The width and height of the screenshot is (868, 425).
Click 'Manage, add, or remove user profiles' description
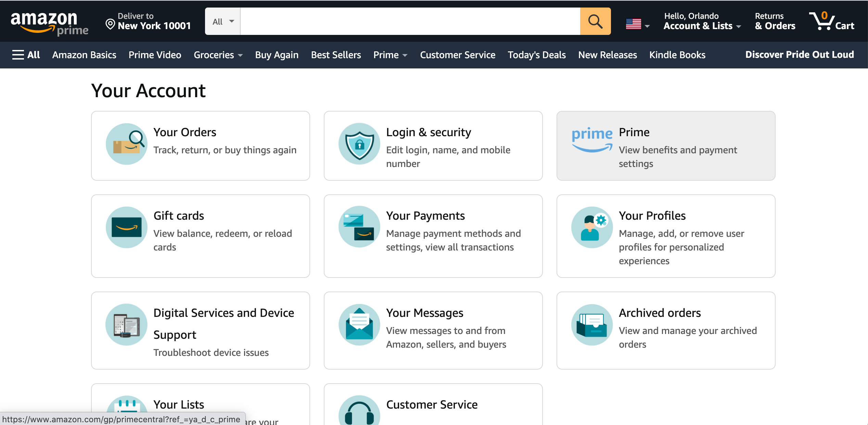click(681, 247)
